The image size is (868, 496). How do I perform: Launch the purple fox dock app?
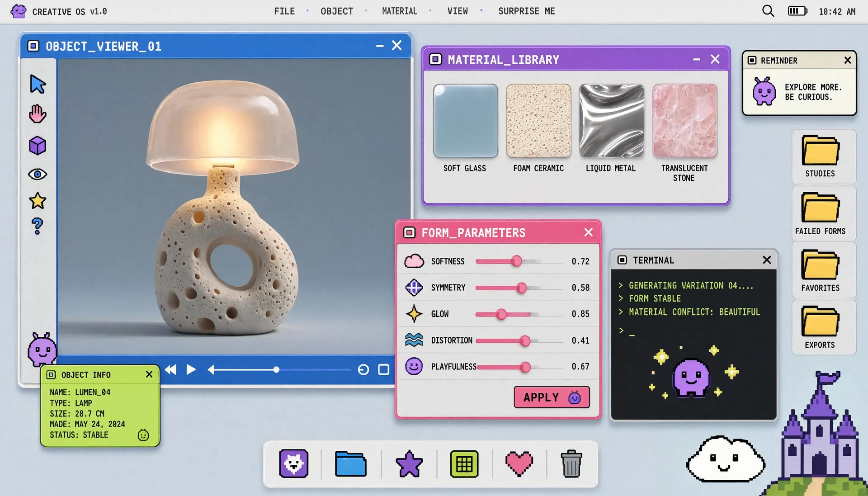point(294,463)
